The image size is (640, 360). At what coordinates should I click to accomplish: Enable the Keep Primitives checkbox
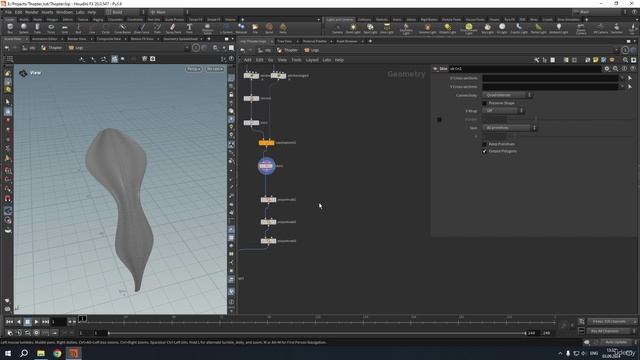pos(484,144)
